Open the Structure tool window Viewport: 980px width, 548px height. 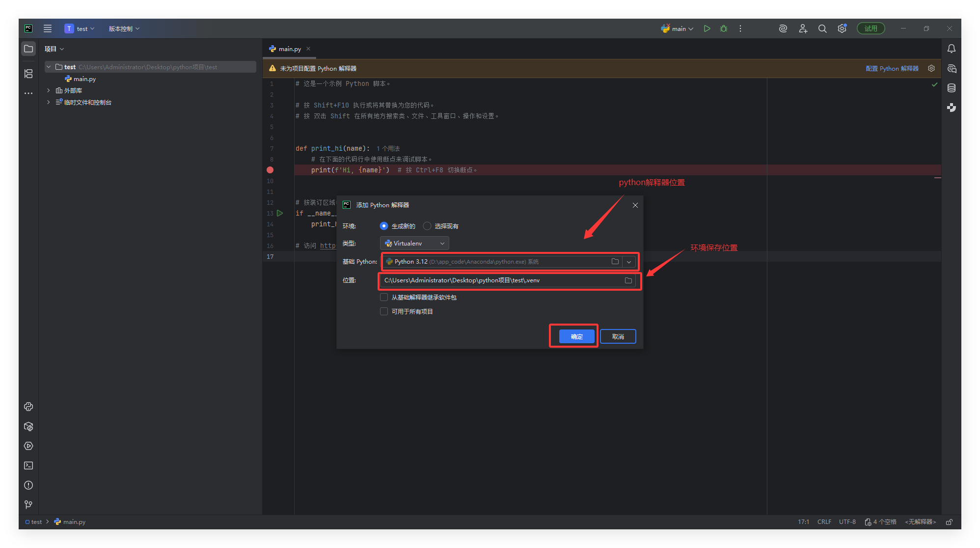coord(28,74)
